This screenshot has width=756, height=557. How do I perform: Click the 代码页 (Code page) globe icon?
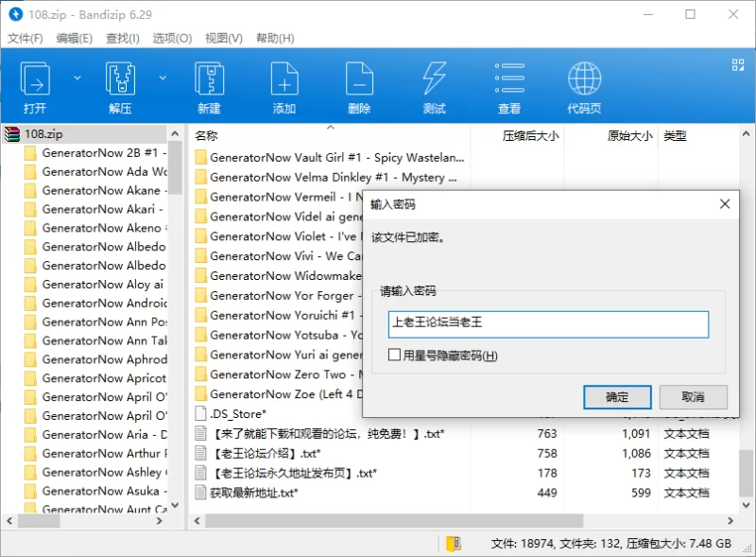click(x=584, y=78)
